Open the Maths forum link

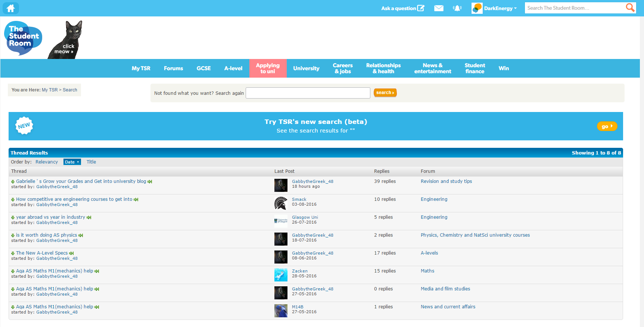(427, 271)
